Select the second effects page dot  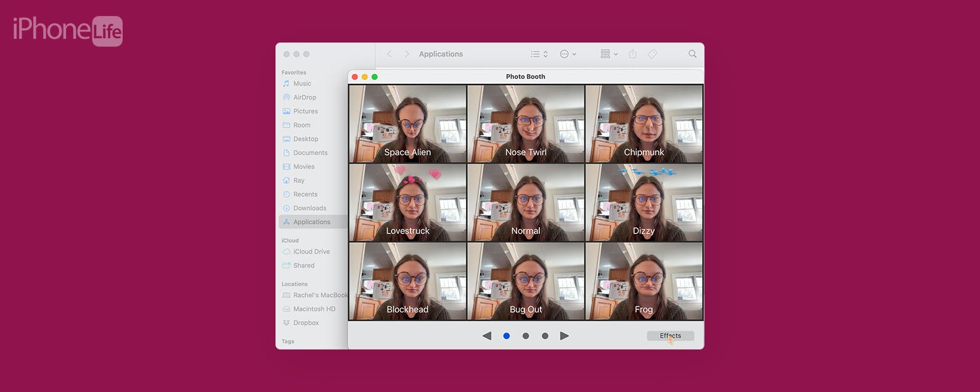coord(526,336)
